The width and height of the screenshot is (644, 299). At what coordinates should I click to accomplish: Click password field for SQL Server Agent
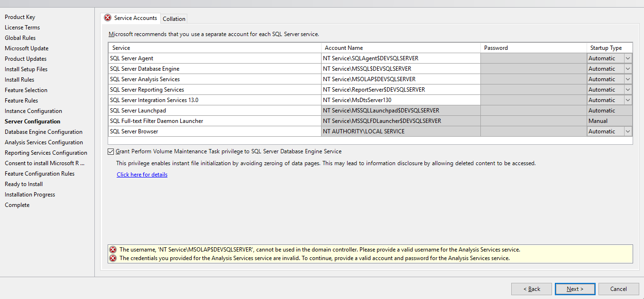[534, 58]
